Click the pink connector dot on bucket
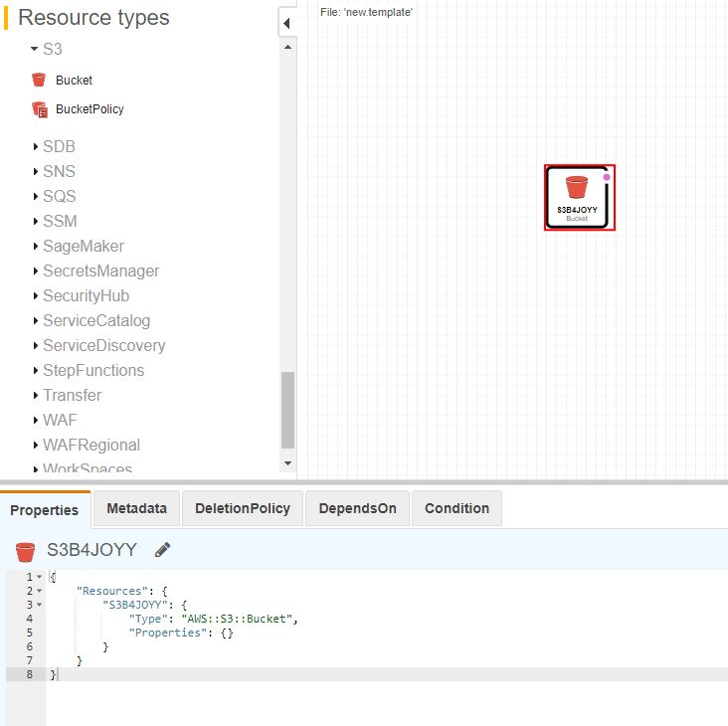Screen dimensions: 728x726 coord(607,176)
